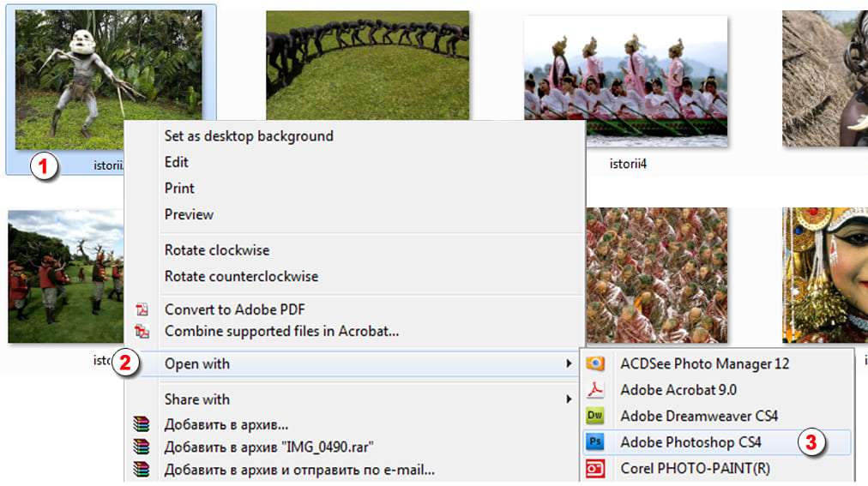Select the crowd of monks thumbnail
Image resolution: width=868 pixels, height=486 pixels.
(656, 275)
